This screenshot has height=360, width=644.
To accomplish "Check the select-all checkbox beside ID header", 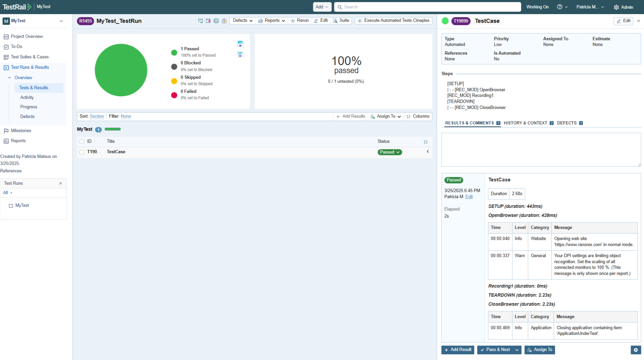I will [x=82, y=141].
